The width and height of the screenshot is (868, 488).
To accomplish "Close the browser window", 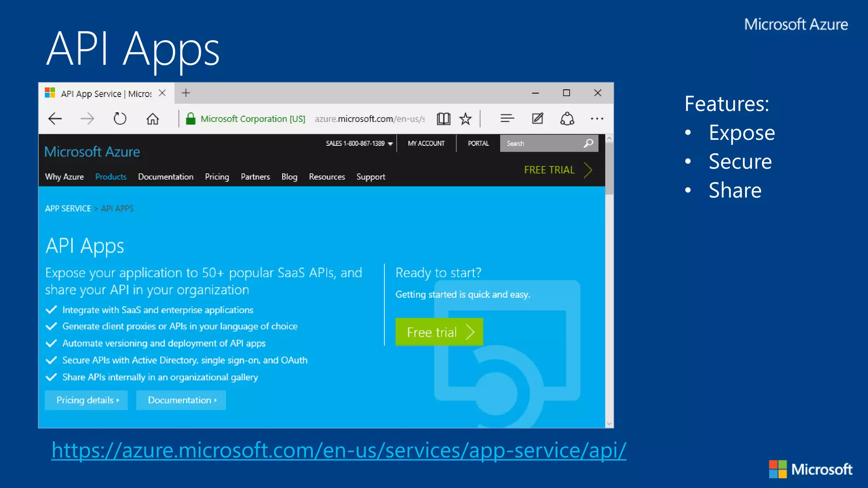I will point(598,93).
